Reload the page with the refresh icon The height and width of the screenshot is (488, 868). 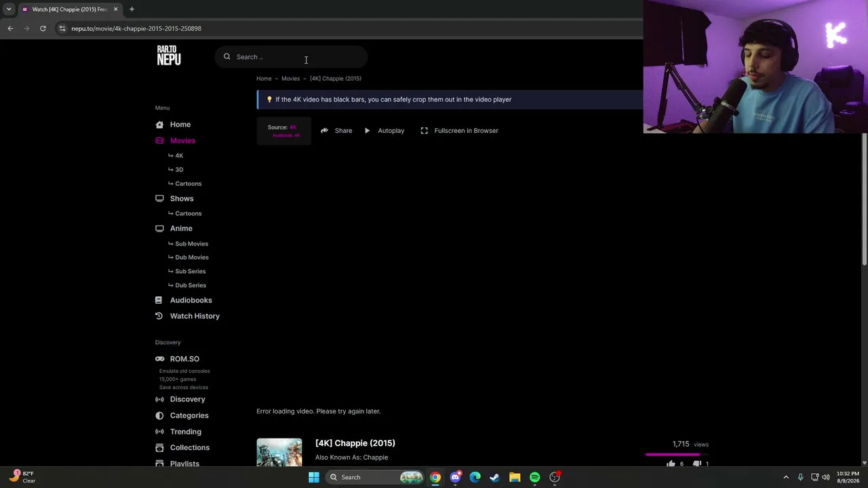point(43,28)
